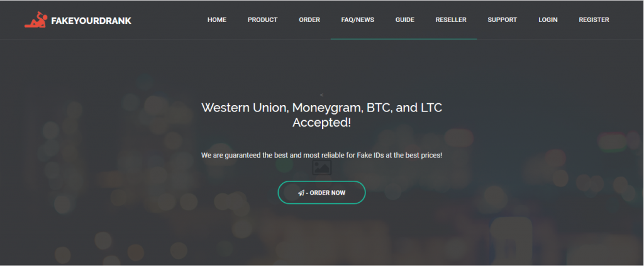The width and height of the screenshot is (644, 267).
Task: Click the word 'Accepted!' in the headline
Action: 321,123
